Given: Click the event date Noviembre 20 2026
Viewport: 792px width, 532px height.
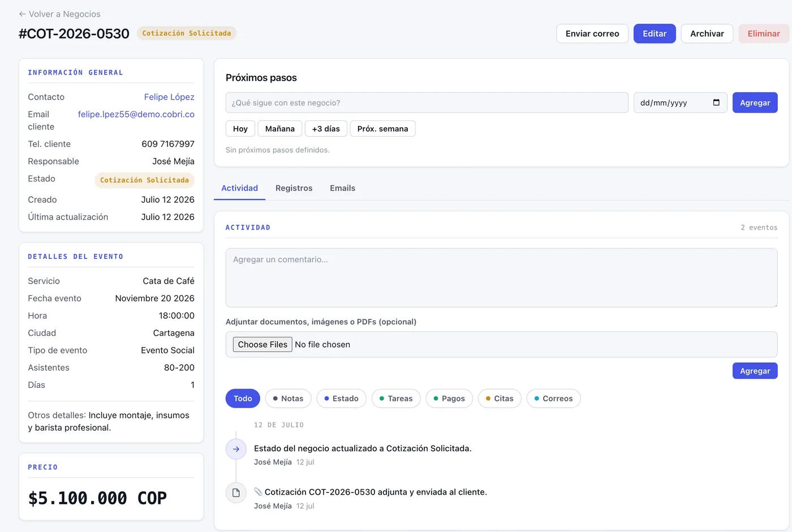Looking at the screenshot, I should pyautogui.click(x=155, y=299).
